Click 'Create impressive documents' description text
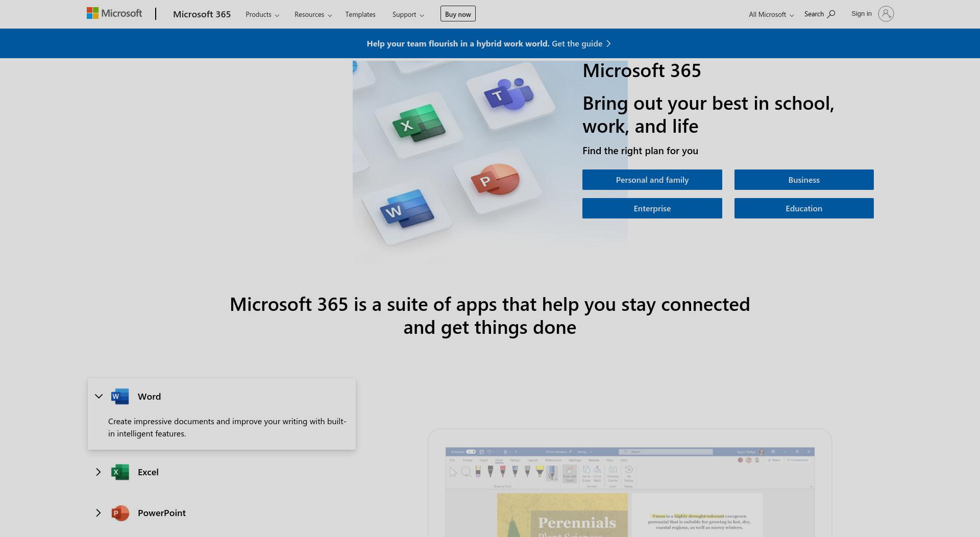The height and width of the screenshot is (537, 980). point(227,427)
